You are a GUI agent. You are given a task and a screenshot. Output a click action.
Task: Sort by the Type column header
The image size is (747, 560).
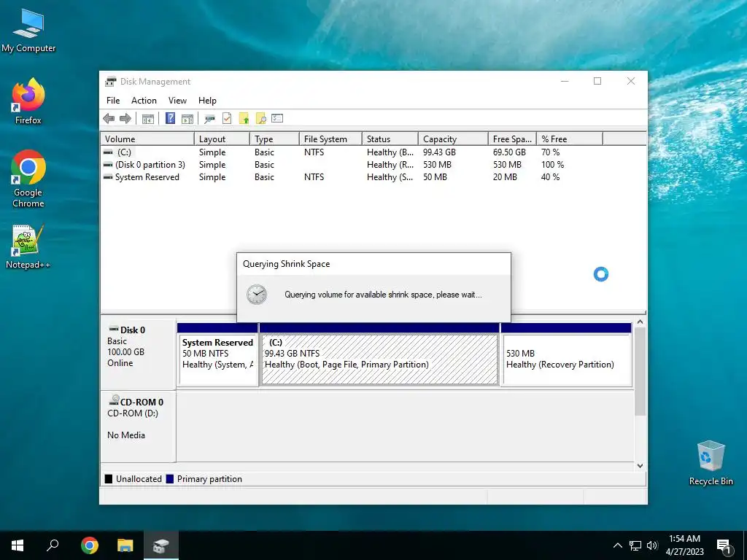tap(274, 139)
